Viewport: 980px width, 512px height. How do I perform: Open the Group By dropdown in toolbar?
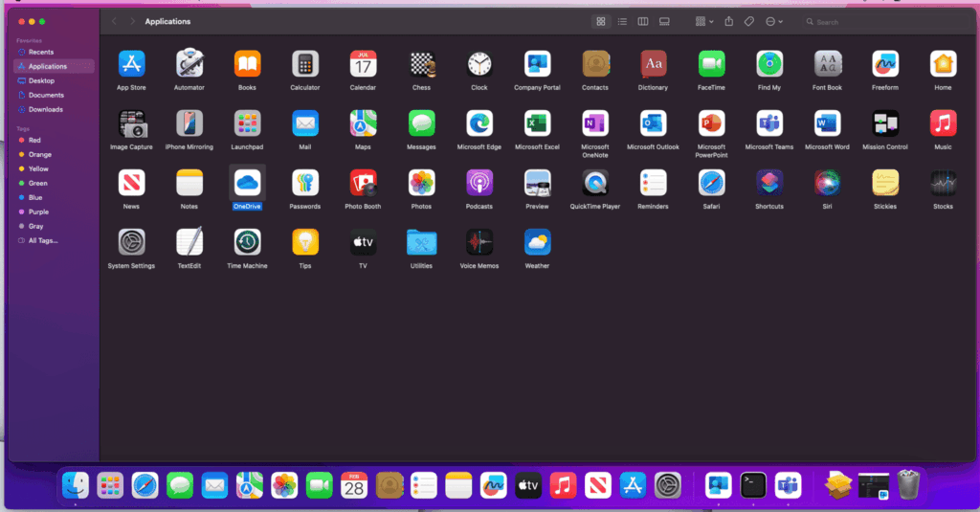tap(703, 21)
